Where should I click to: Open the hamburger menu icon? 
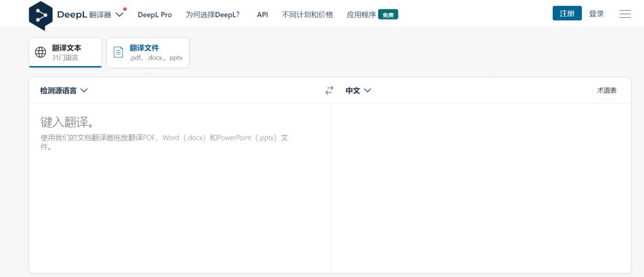pyautogui.click(x=625, y=14)
